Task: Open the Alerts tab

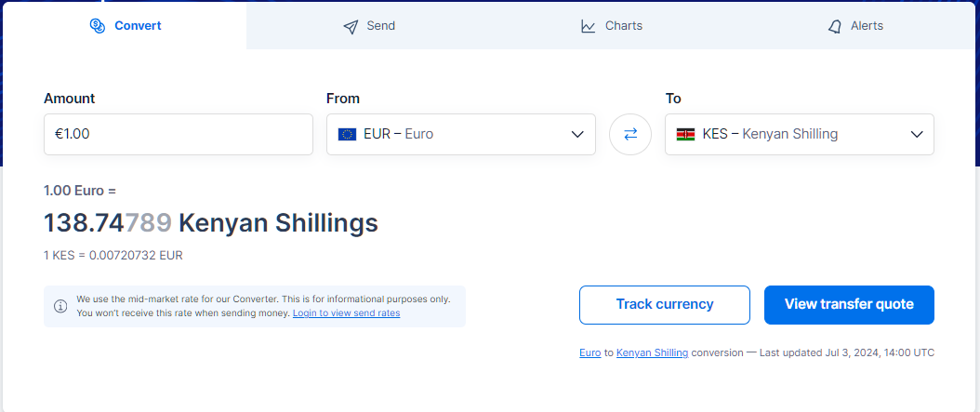Action: [x=855, y=26]
